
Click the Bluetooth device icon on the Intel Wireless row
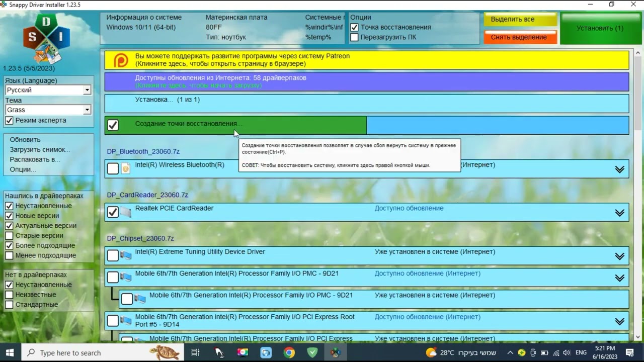coord(126,168)
